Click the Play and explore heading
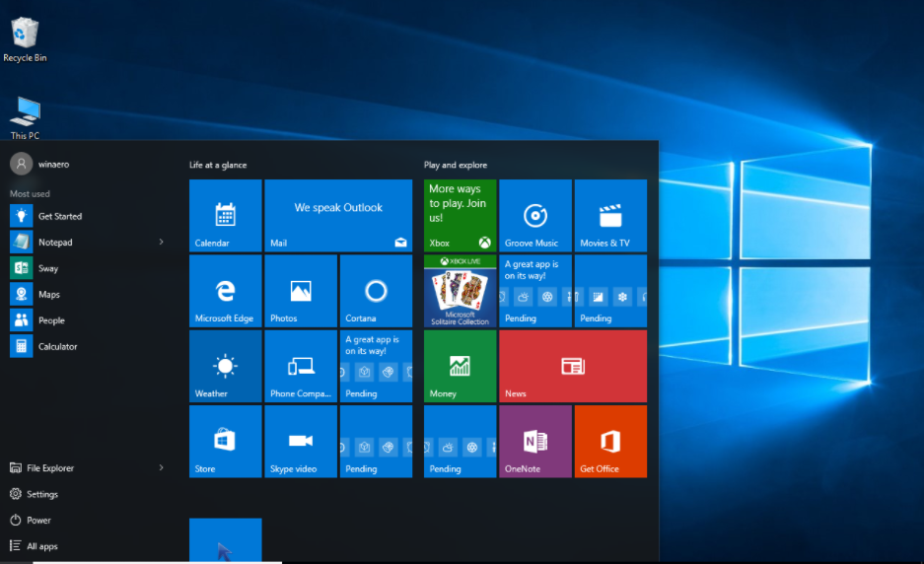924x564 pixels. click(456, 165)
